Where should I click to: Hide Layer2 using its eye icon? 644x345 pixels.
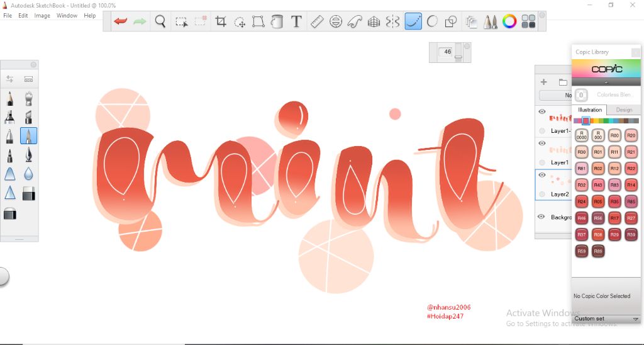pos(541,175)
